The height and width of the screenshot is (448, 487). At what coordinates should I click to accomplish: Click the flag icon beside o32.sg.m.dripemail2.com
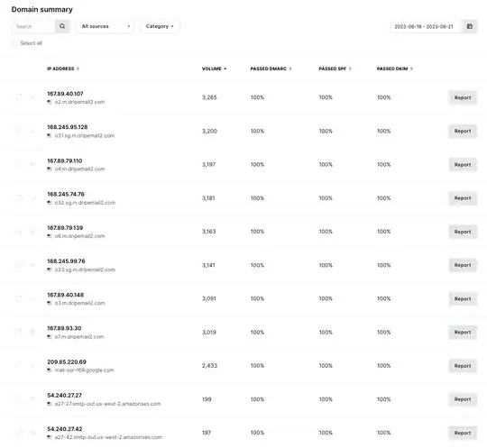click(49, 203)
